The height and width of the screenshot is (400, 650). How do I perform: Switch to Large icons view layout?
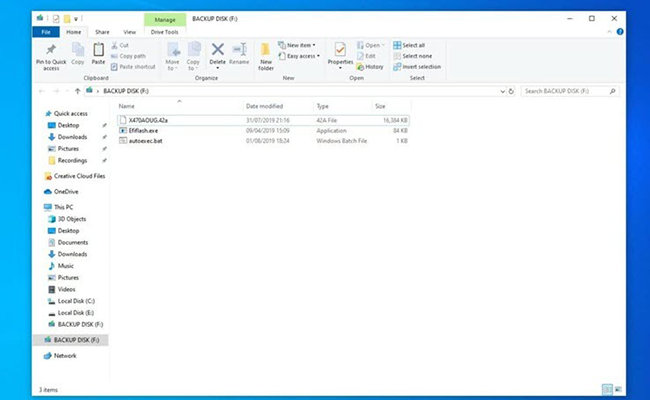point(618,389)
